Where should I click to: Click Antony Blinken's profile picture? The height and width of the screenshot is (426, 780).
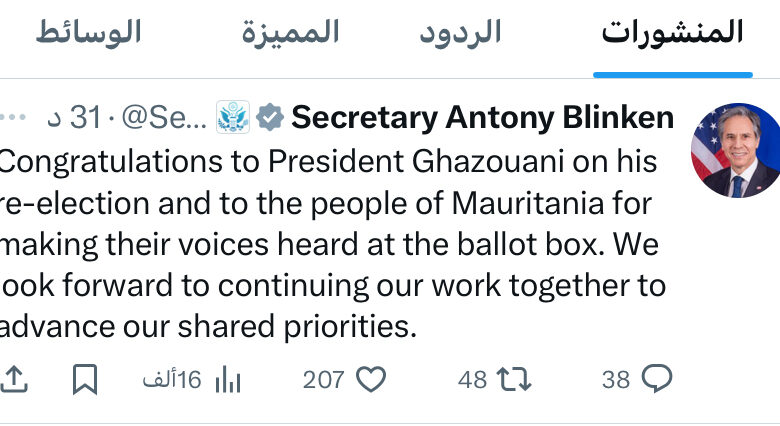pos(736,150)
